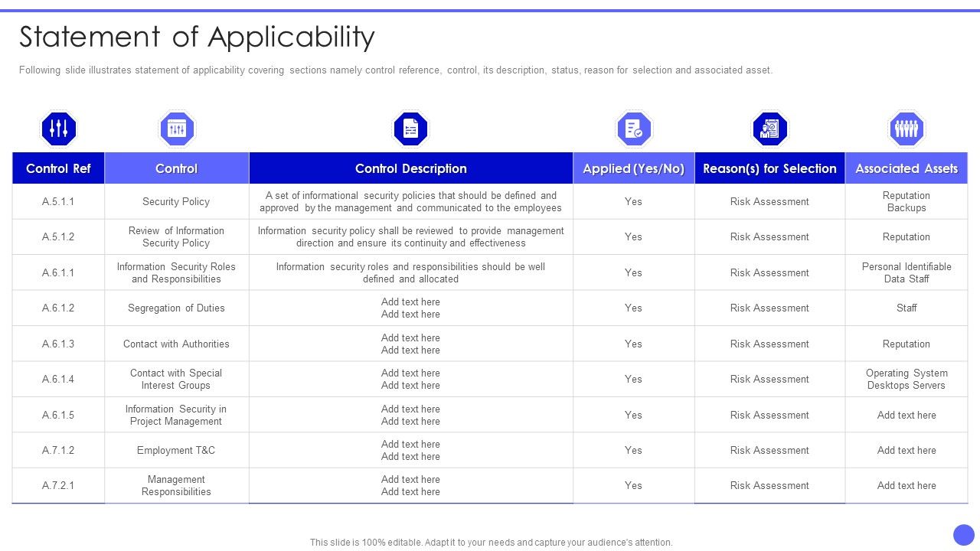Click the Statement of Applicability title
980x551 pixels.
pos(197,37)
